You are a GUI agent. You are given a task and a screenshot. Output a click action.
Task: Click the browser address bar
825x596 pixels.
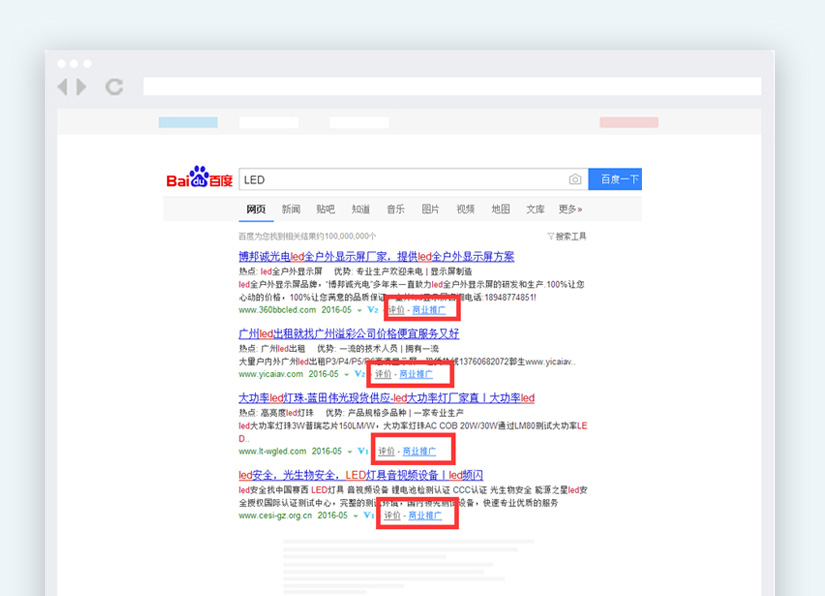click(451, 87)
